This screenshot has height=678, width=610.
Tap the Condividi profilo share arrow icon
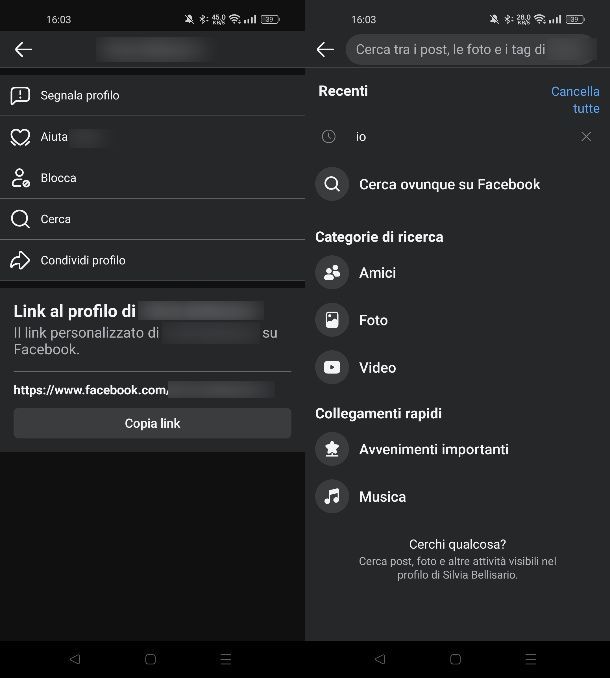pos(20,260)
